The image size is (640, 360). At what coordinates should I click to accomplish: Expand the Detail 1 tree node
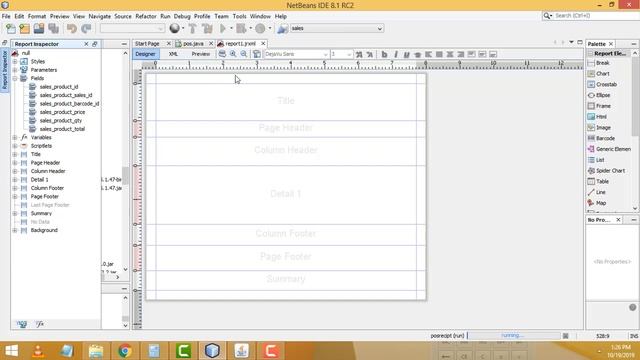point(15,180)
